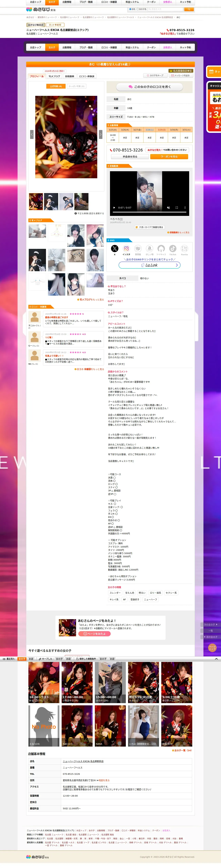Select the 女の子名 search radio button

click(x=138, y=9)
